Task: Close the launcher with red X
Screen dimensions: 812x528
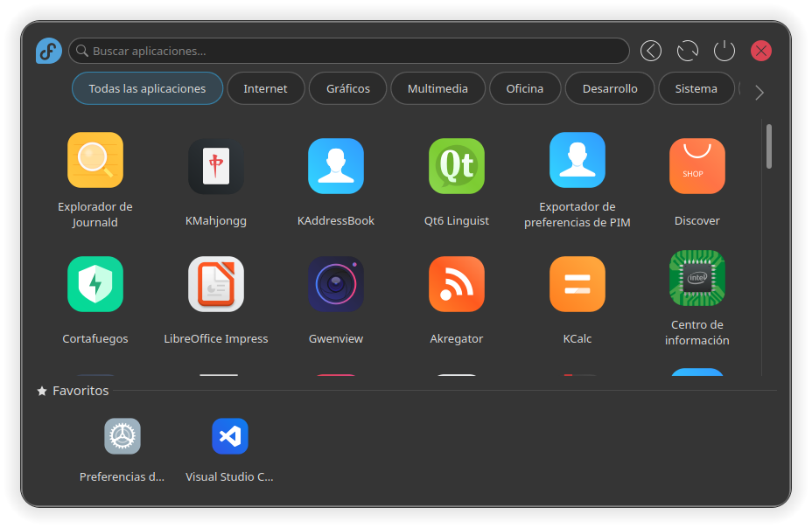Action: tap(761, 51)
